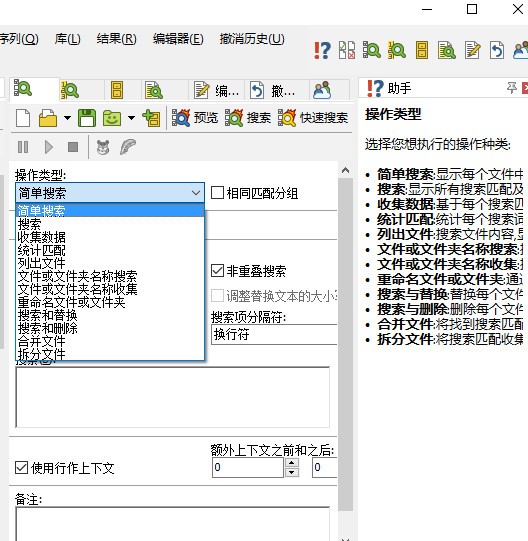
Task: Click the 搜索 toolbar button
Action: click(x=248, y=118)
